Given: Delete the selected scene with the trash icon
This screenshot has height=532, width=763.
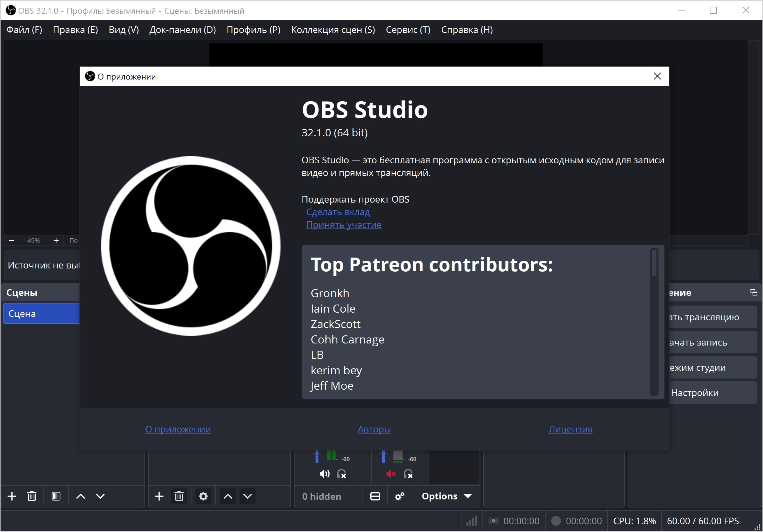Looking at the screenshot, I should pyautogui.click(x=32, y=496).
